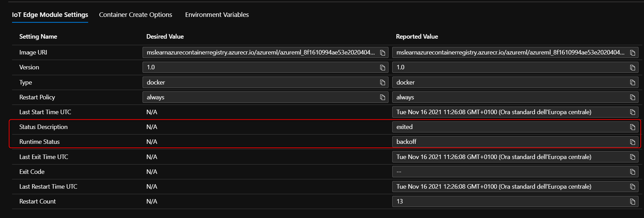Image resolution: width=644 pixels, height=218 pixels.
Task: Select the 'Type' setting label
Action: (25, 82)
